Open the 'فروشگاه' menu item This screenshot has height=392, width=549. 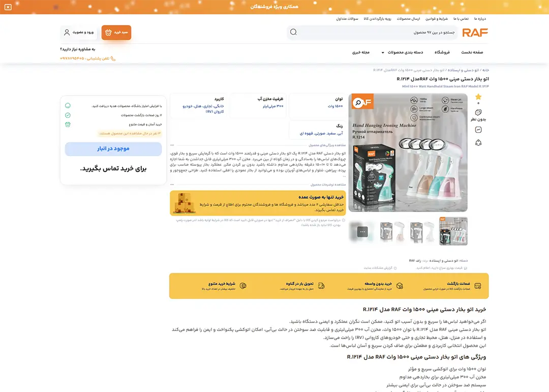[x=442, y=52]
